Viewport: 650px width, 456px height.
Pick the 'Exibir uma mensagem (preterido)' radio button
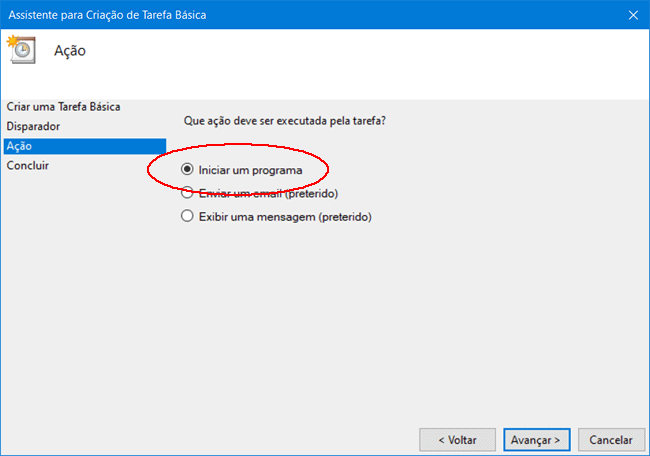(x=187, y=216)
